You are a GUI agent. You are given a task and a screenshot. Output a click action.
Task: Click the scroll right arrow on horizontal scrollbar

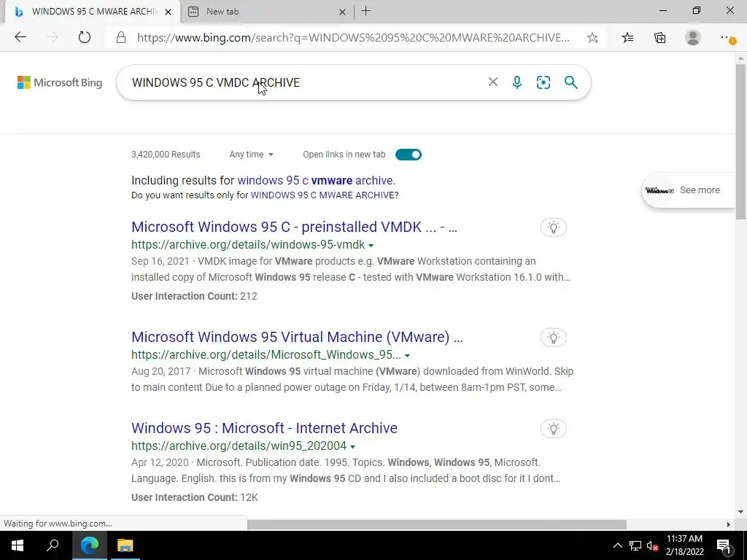coord(728,524)
